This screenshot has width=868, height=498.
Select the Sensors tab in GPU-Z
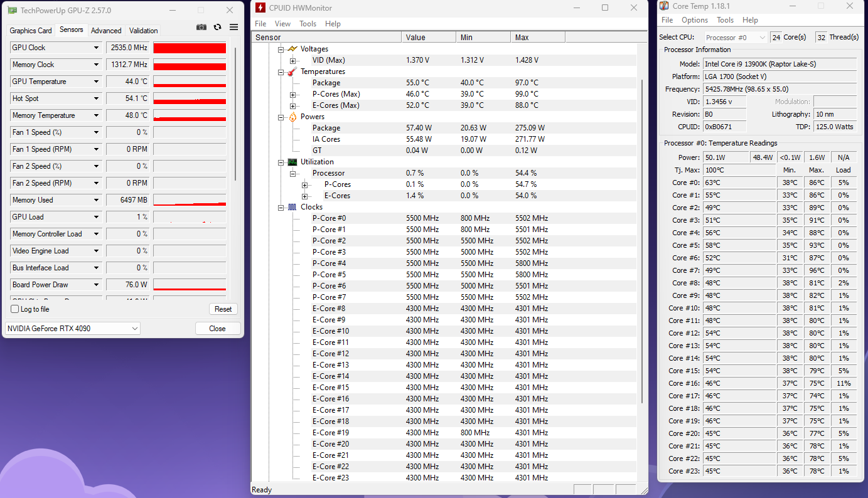(72, 29)
